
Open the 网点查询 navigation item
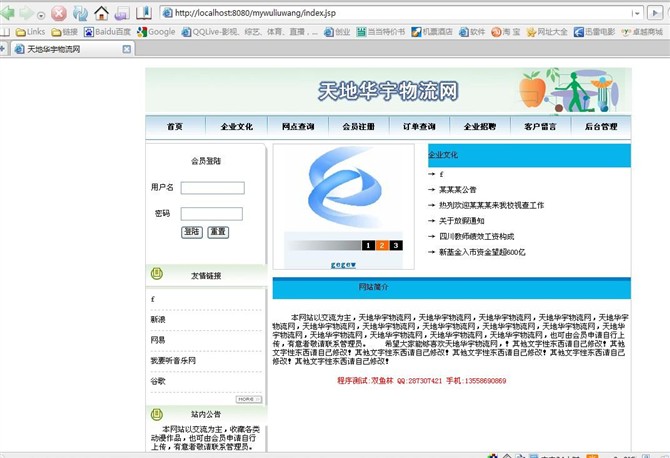coord(298,126)
